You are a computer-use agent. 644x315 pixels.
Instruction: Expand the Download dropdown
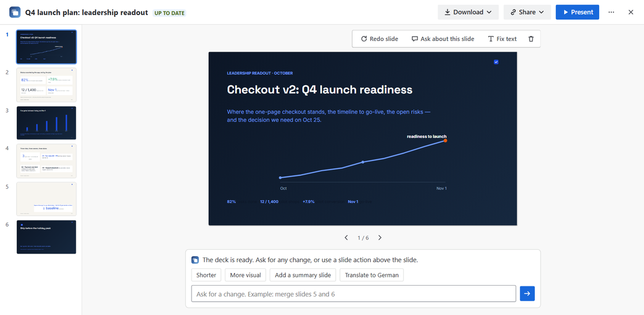click(468, 12)
